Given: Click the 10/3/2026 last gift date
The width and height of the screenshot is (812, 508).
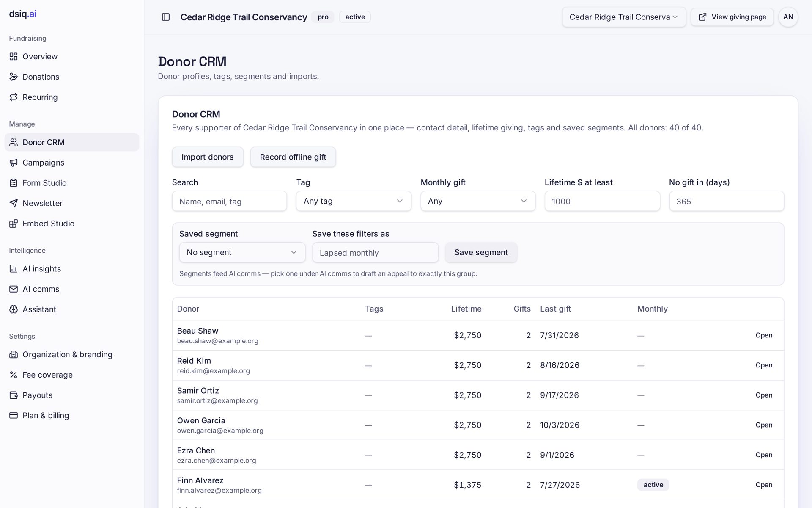Looking at the screenshot, I should point(560,425).
